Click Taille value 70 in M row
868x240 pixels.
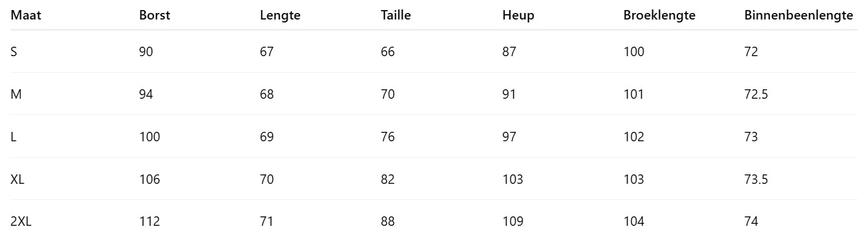388,95
